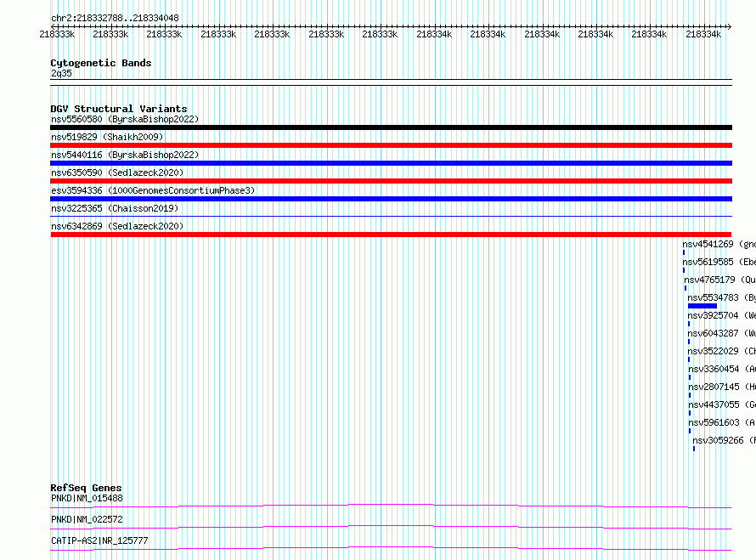Open nsv6350590 (Sedlazeck2020) variant label
Viewport: 756px width, 560px height.
[x=117, y=173]
